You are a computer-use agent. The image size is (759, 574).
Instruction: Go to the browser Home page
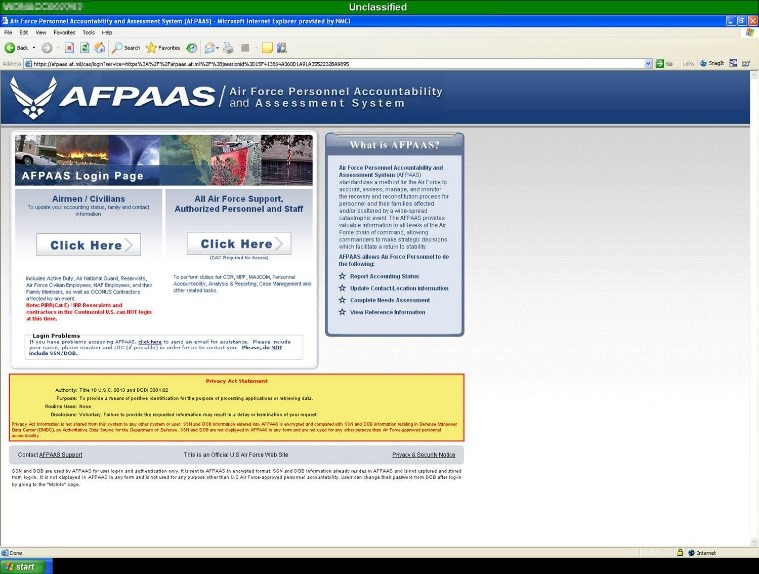point(100,47)
